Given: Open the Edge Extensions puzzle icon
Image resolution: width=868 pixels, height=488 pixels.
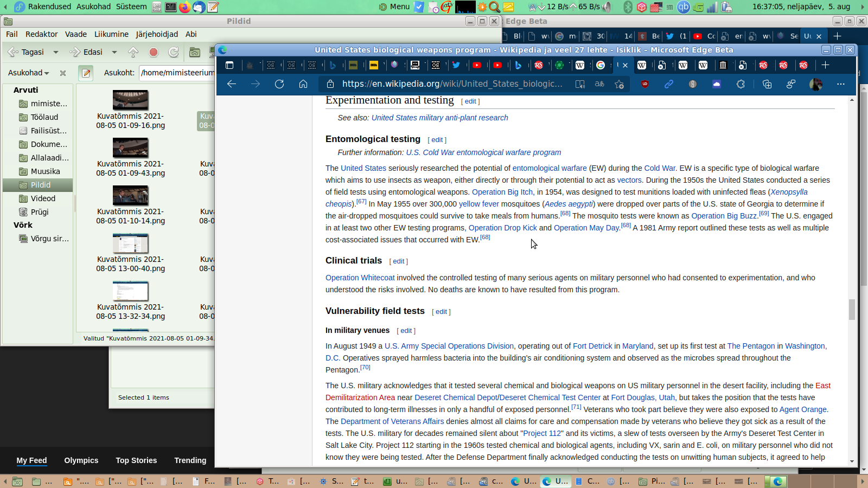Looking at the screenshot, I should pyautogui.click(x=741, y=84).
